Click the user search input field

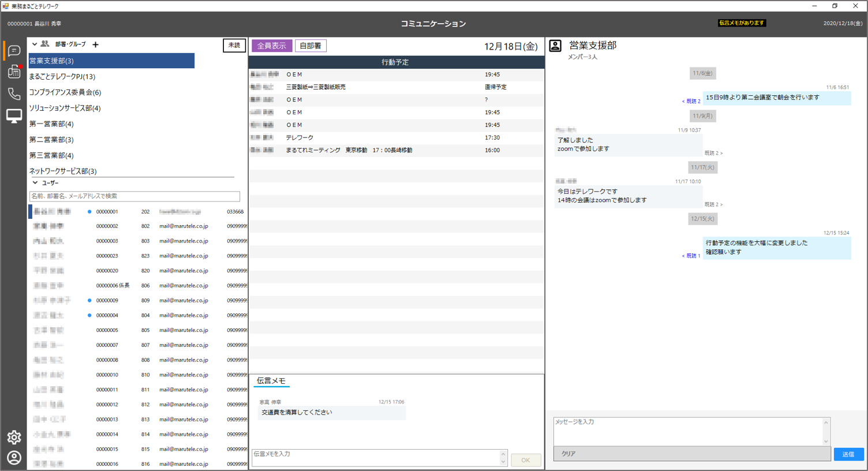tap(134, 196)
